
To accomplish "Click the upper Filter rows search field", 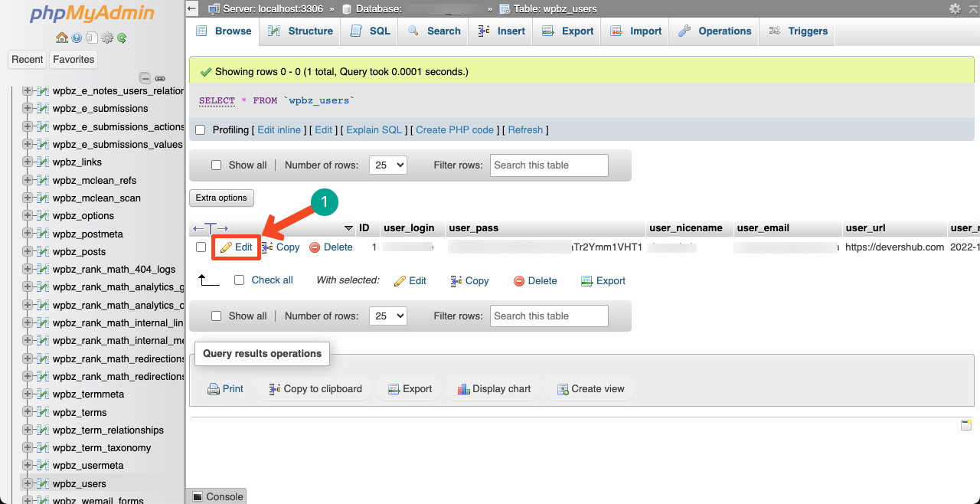I will click(549, 165).
